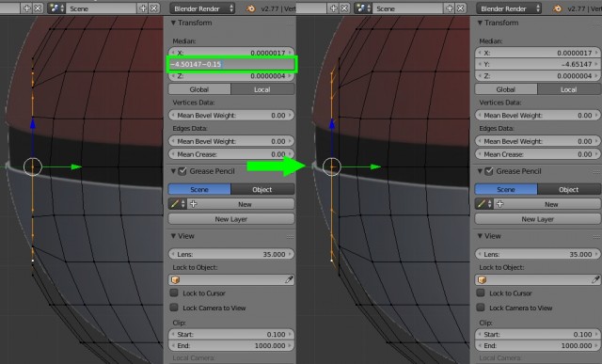Enable Lock to Cursor in right panel
The height and width of the screenshot is (364, 602).
(481, 293)
